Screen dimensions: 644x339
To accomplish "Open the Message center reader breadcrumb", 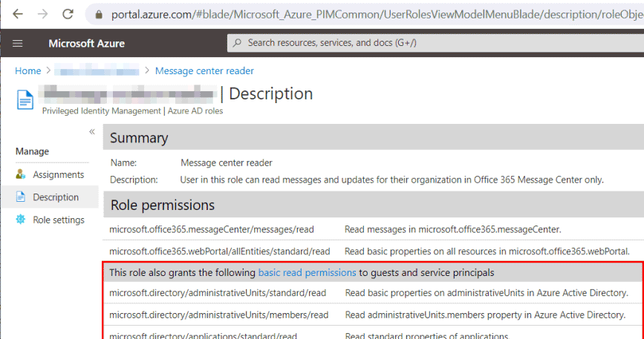I will (x=204, y=71).
